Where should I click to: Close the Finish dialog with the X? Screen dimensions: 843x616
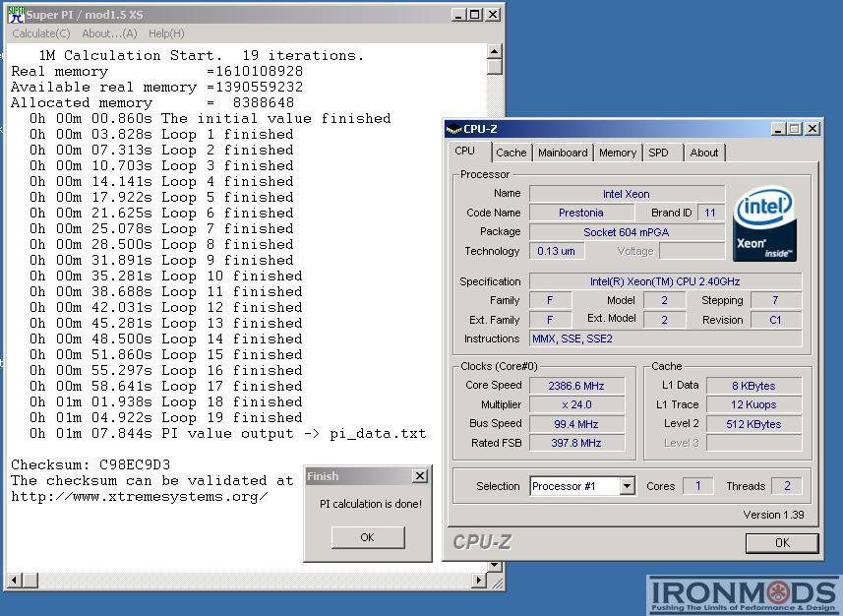click(x=419, y=475)
